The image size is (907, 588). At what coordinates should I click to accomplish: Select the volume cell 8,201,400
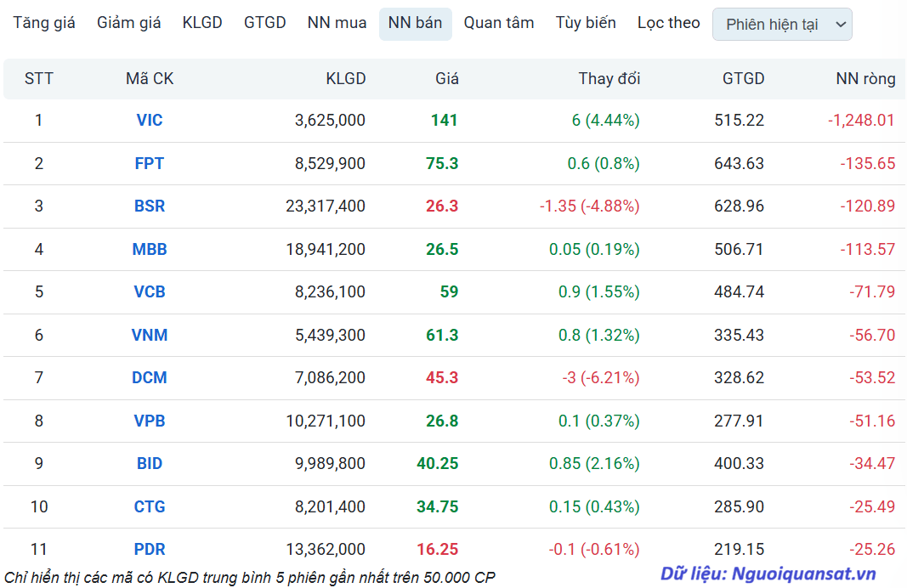click(330, 506)
